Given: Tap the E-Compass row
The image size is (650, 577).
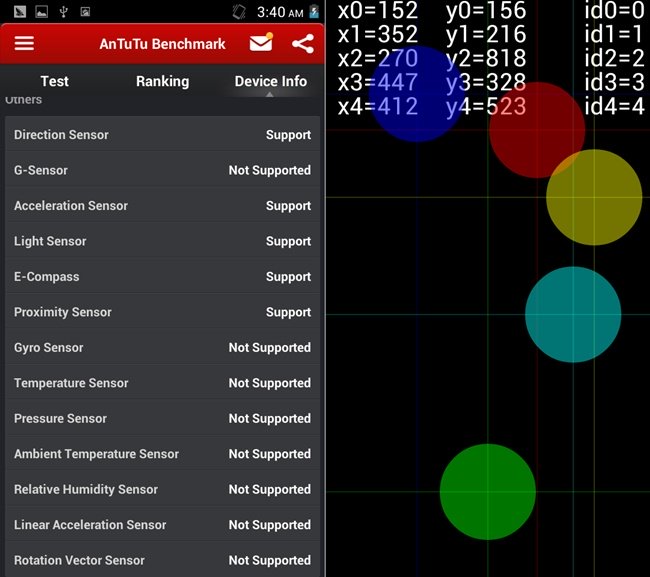Looking at the screenshot, I should click(162, 277).
